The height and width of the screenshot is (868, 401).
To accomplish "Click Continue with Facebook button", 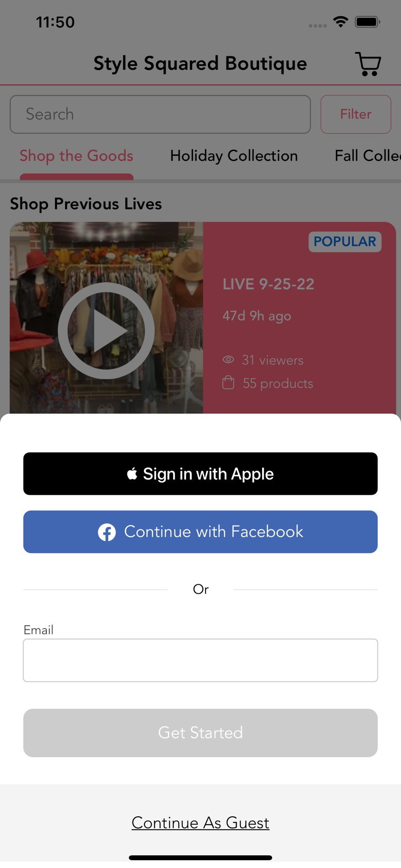I will (200, 532).
